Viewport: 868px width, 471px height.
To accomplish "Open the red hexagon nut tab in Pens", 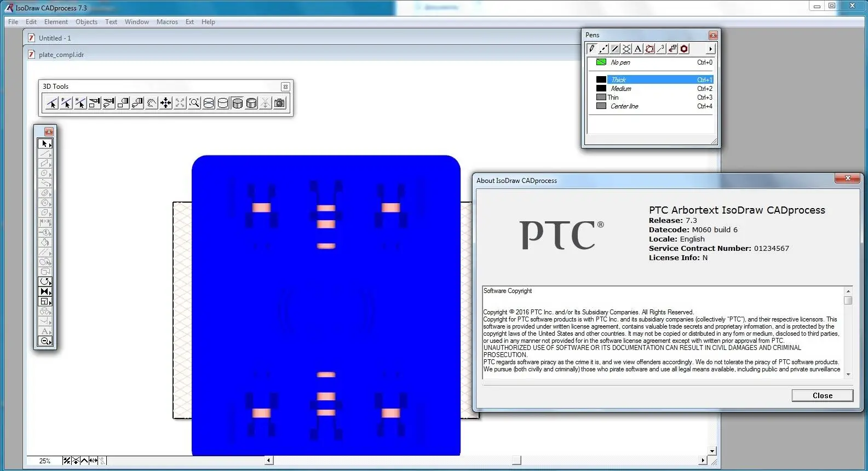I will click(x=684, y=49).
